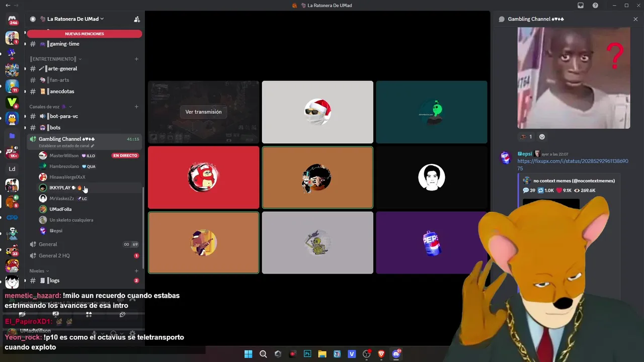Click the EN DIRECTO badge next to MasterWillson
644x362 pixels.
click(x=125, y=156)
